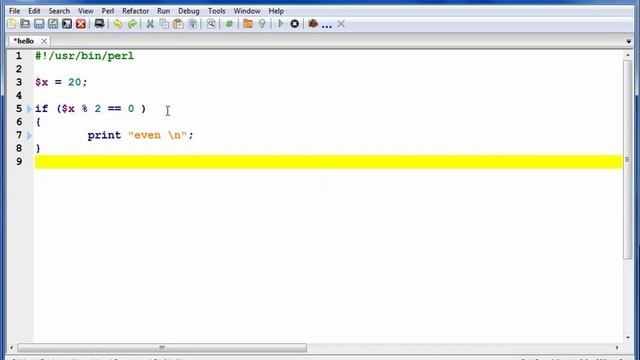
Task: Click the shebang text #!/usr/bin/perl
Action: point(84,56)
